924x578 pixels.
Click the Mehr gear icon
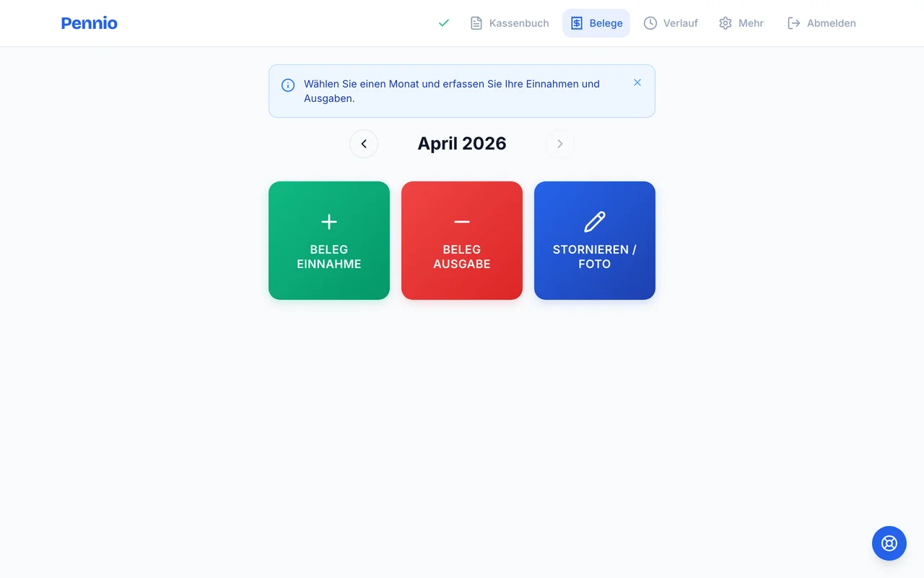(x=725, y=23)
